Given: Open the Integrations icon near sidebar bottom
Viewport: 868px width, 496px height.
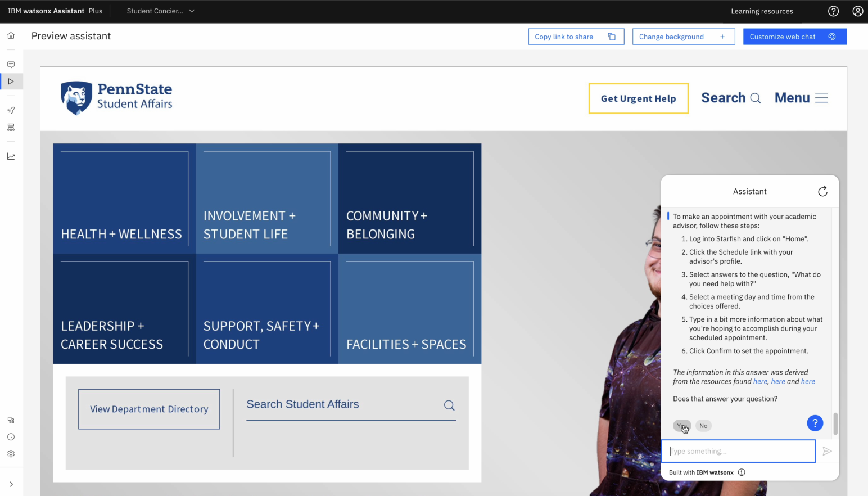Looking at the screenshot, I should coord(11,420).
